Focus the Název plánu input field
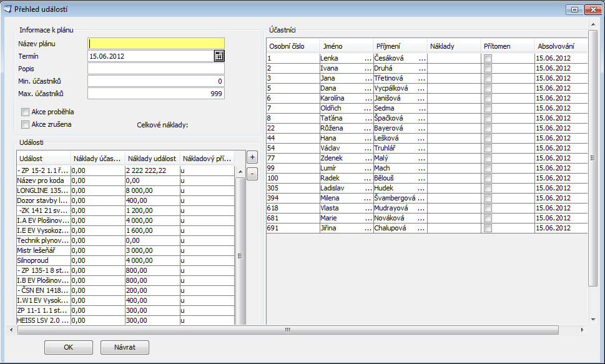This screenshot has width=605, height=364. pos(156,44)
